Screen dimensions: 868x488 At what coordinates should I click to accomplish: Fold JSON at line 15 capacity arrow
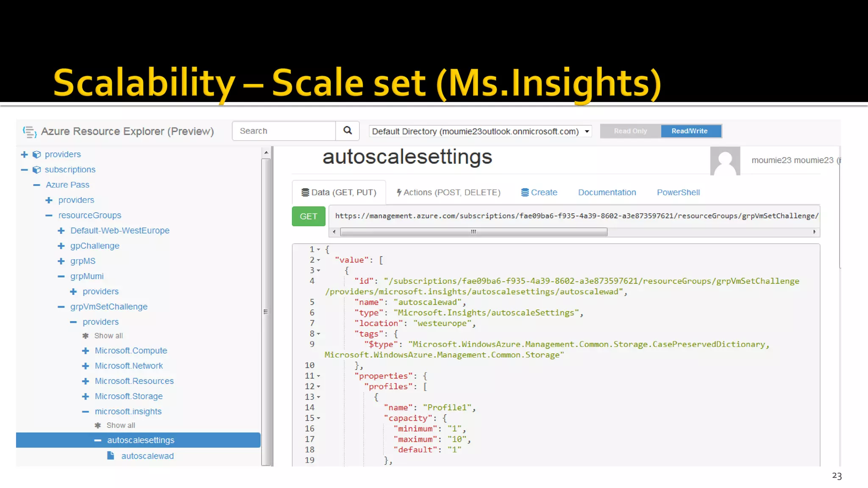pyautogui.click(x=318, y=419)
